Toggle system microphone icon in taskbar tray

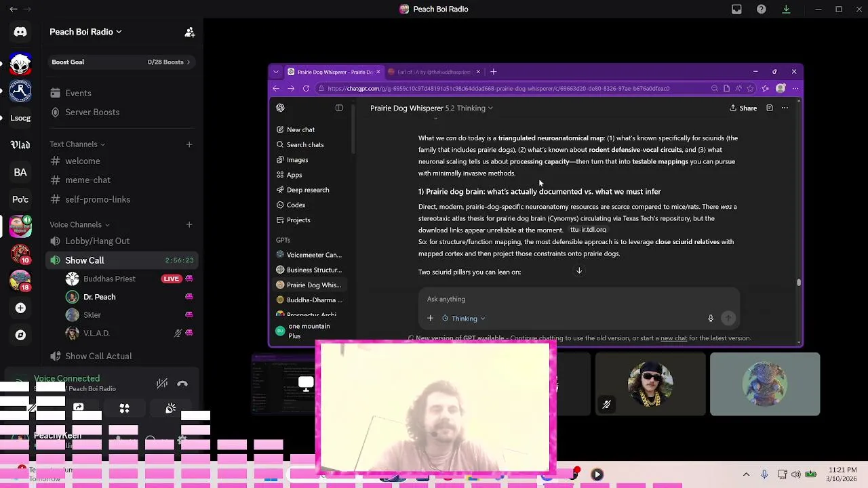(x=764, y=474)
